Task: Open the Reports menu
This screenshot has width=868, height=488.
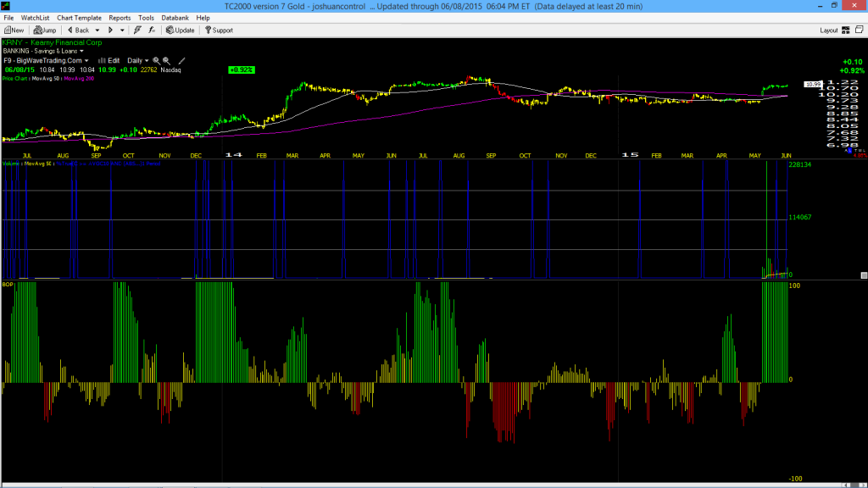Action: point(120,18)
